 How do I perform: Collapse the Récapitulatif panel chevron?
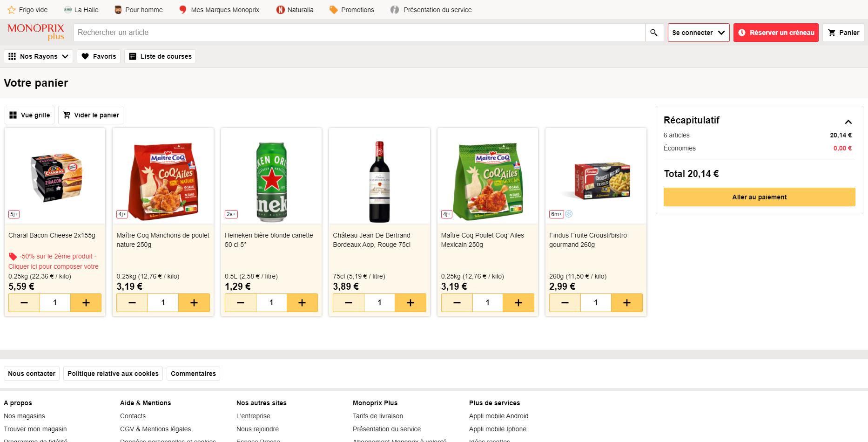848,122
